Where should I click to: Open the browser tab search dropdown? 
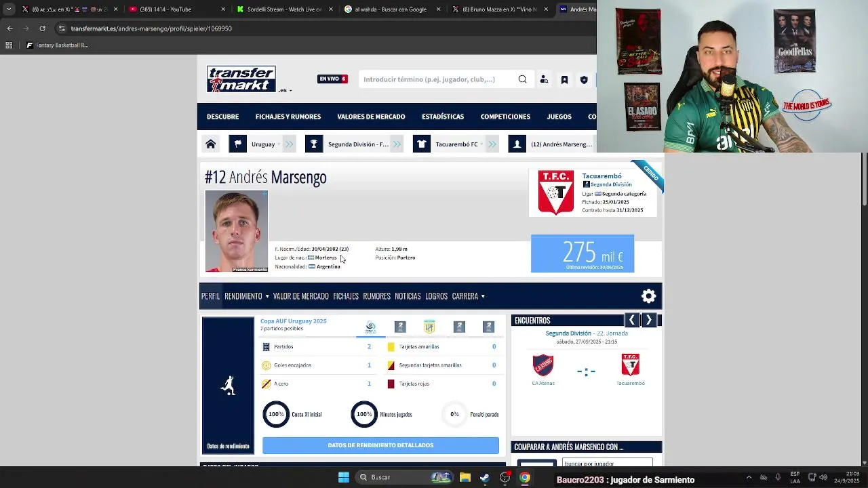[x=9, y=9]
